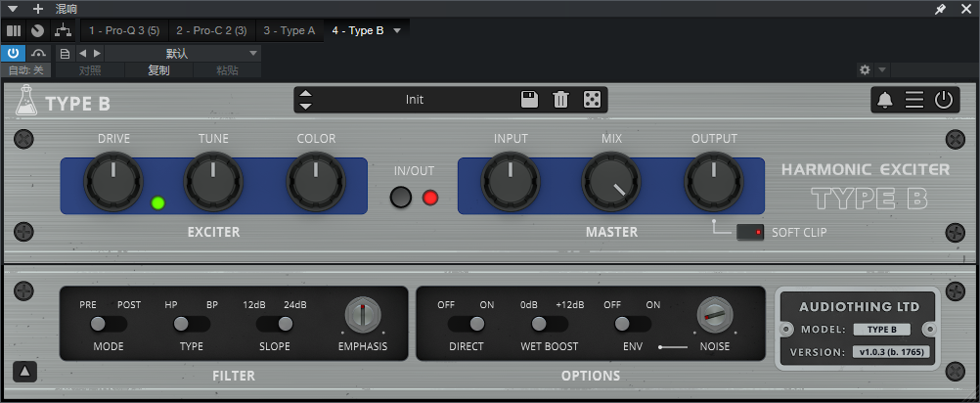Open dropdown arrow next to Type B tab
The width and height of the screenshot is (980, 403).
tap(397, 30)
